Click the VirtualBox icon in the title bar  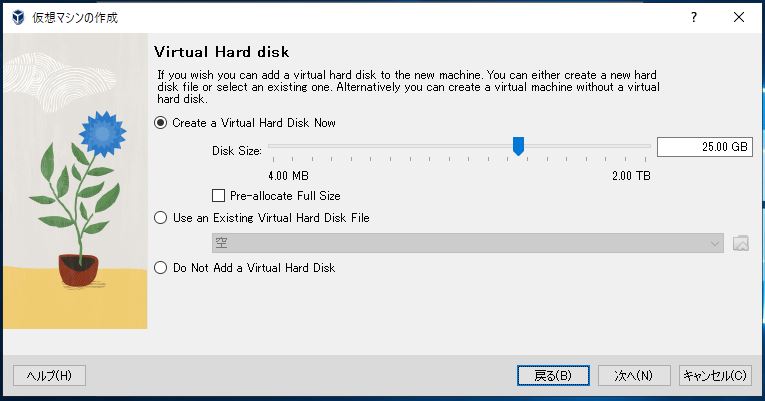point(17,18)
